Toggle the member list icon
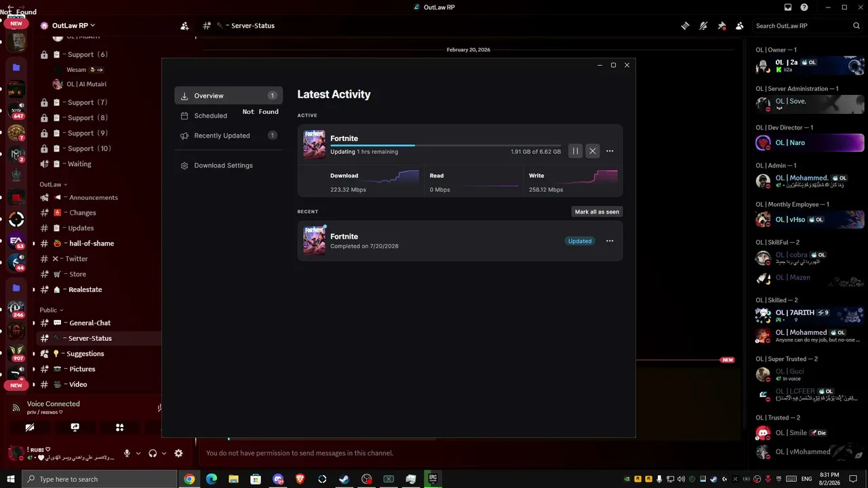The width and height of the screenshot is (868, 488). (740, 26)
